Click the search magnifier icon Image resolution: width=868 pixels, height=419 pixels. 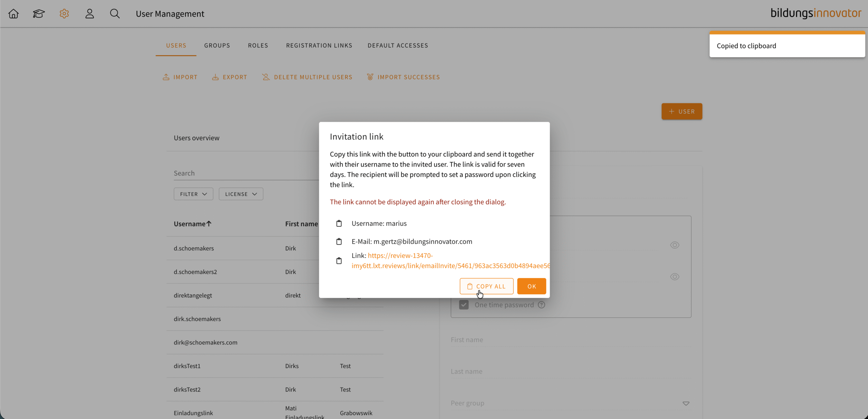click(x=115, y=14)
